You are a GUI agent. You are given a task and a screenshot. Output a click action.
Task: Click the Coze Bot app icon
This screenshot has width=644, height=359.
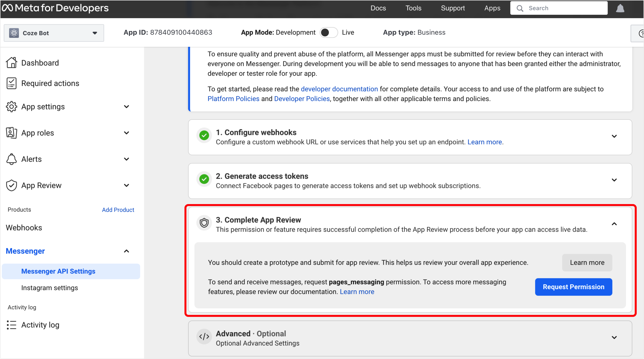coord(14,33)
